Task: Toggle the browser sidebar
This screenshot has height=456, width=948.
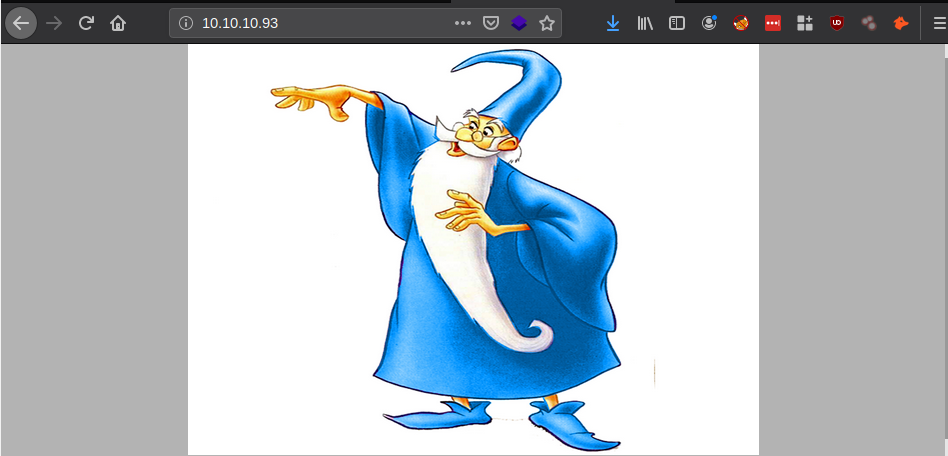Action: (677, 24)
